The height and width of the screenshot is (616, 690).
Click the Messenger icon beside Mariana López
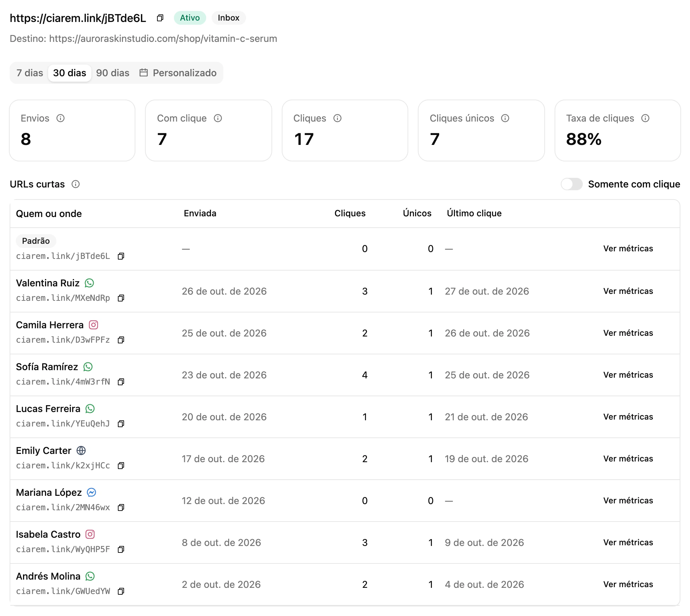pos(91,492)
